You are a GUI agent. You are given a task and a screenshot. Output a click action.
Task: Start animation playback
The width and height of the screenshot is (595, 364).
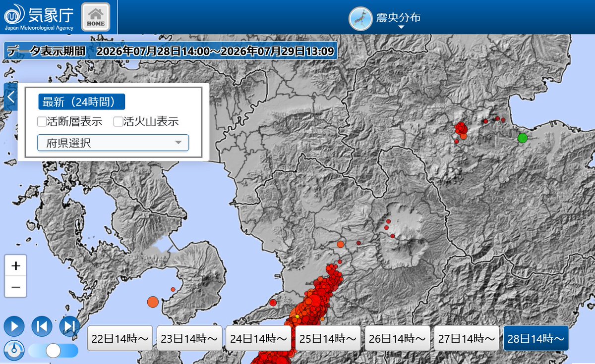tap(14, 326)
